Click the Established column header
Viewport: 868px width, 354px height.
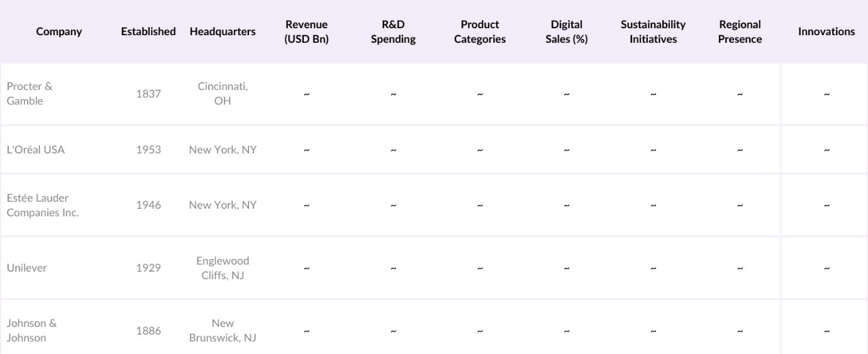[x=148, y=31]
